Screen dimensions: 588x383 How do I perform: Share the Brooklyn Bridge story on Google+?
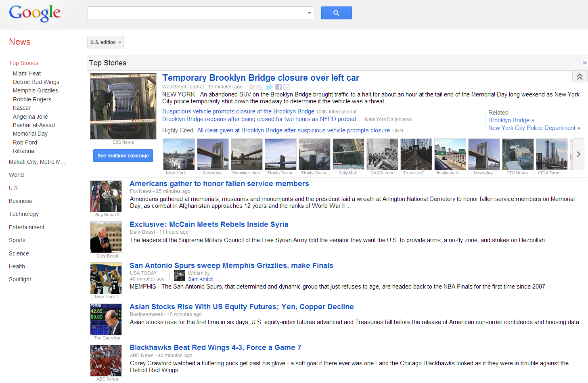[x=255, y=87]
